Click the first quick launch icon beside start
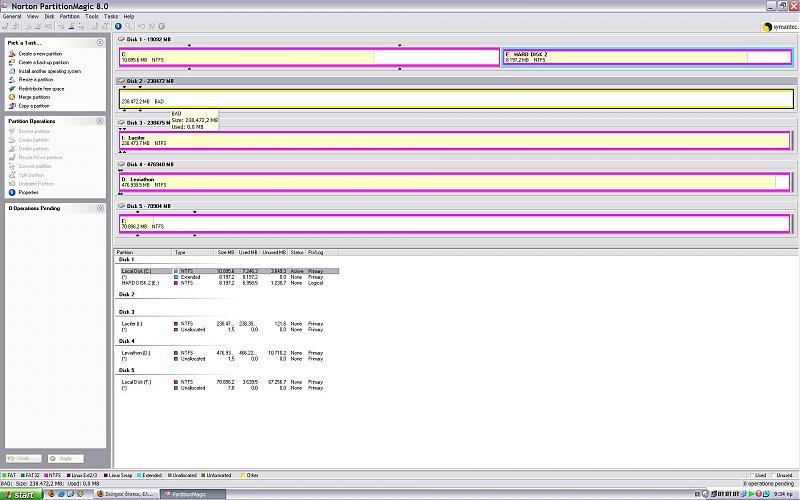Screen dimensions: 800x500 [51, 494]
